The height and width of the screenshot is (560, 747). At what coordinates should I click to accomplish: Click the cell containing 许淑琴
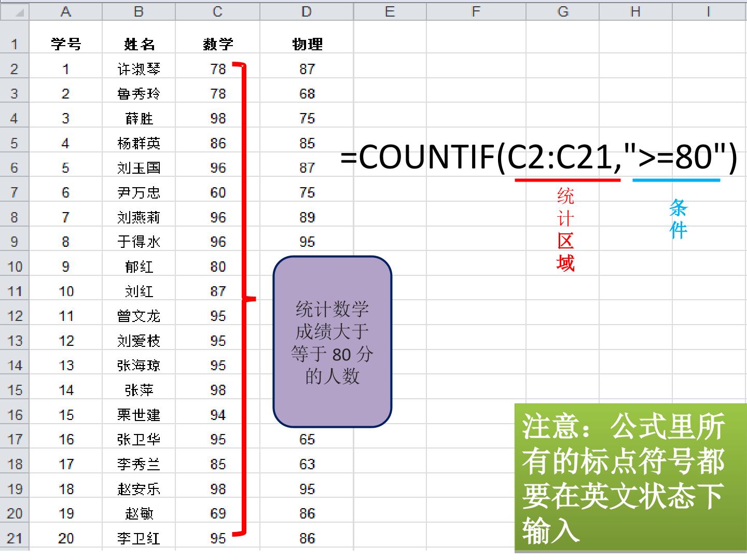tap(139, 69)
